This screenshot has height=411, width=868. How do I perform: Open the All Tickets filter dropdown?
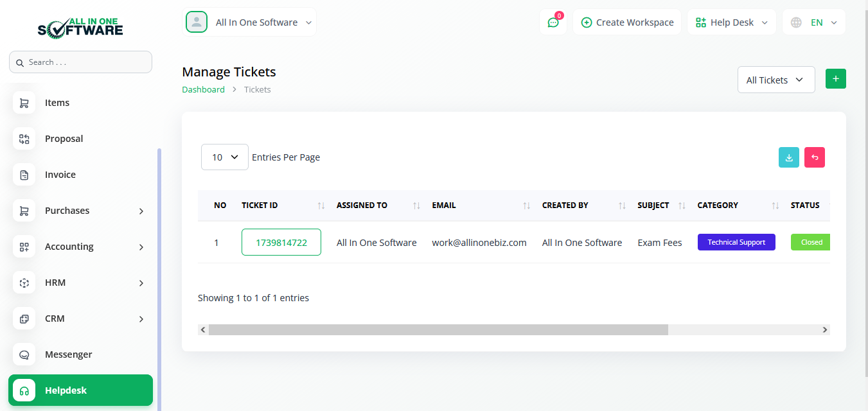coord(775,80)
